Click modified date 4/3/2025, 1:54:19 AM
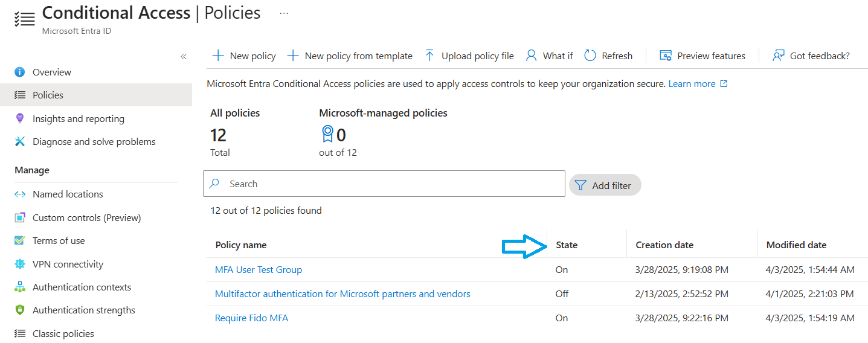The height and width of the screenshot is (343, 868). [x=810, y=318]
